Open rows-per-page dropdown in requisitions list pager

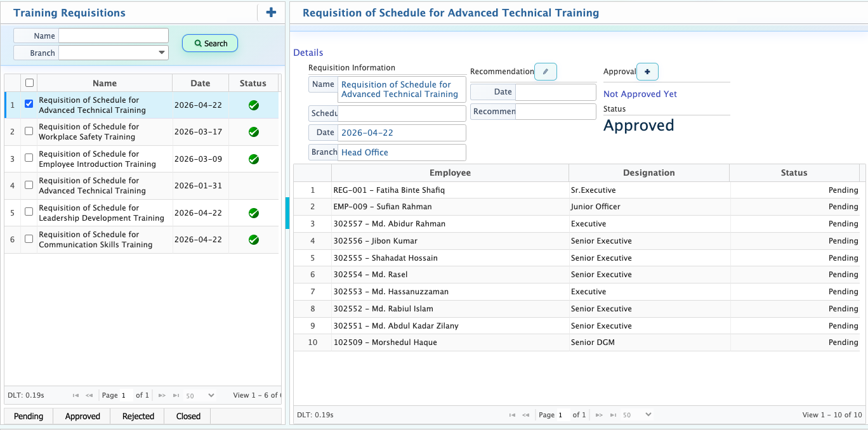click(x=201, y=396)
